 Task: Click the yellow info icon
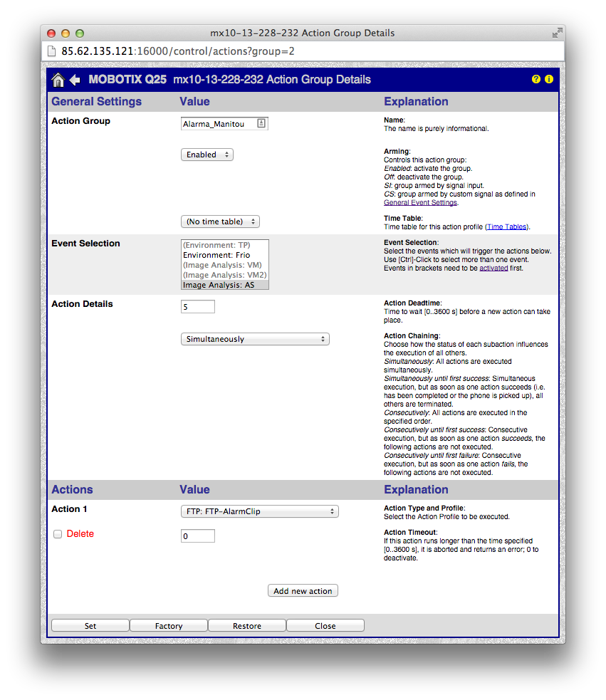click(x=549, y=79)
